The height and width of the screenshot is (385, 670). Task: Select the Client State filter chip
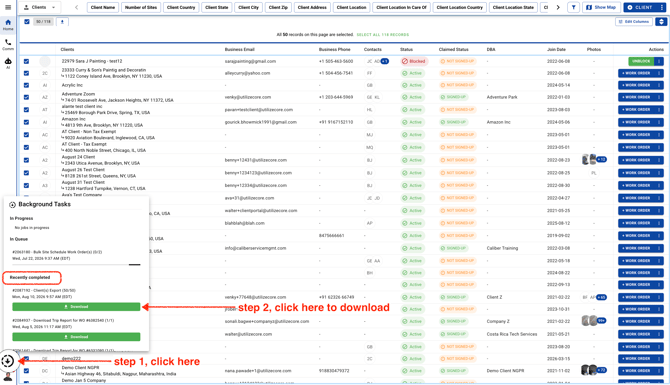[217, 7]
